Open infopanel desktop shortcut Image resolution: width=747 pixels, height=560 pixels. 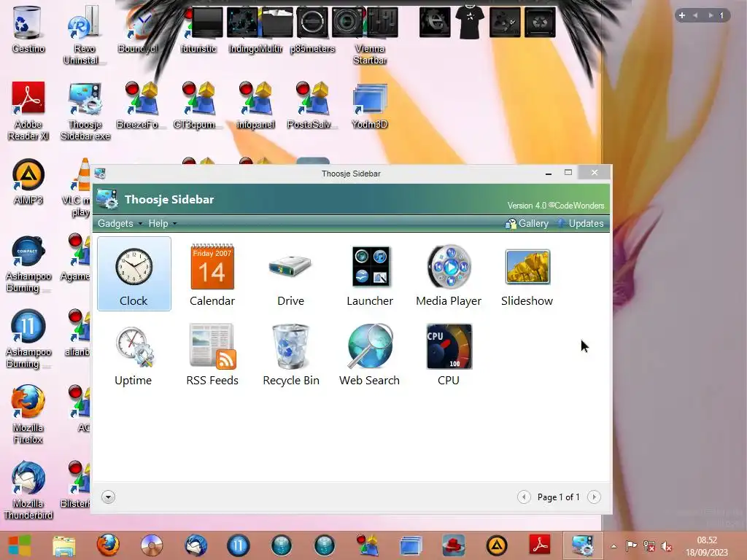pos(256,105)
